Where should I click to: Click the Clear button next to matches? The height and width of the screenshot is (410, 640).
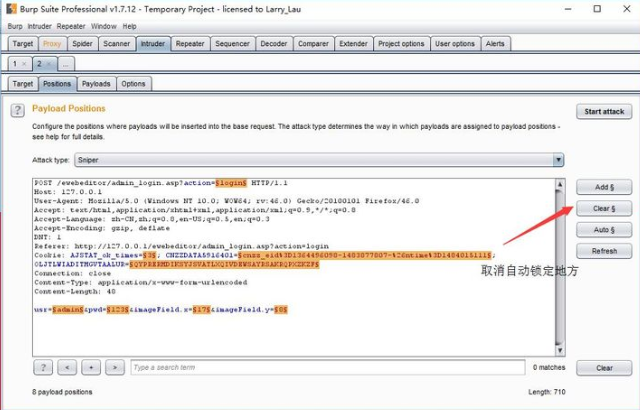click(x=604, y=368)
